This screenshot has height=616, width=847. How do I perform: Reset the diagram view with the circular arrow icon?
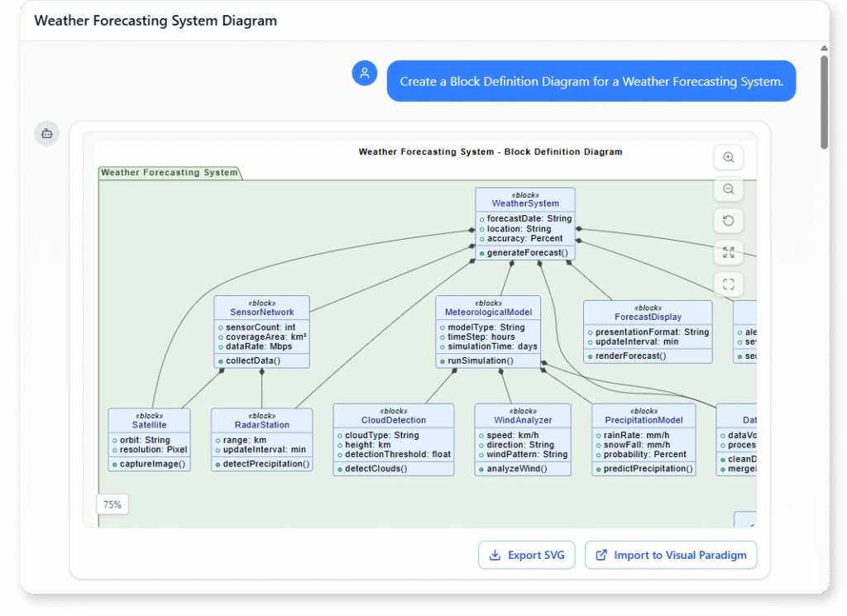click(728, 220)
